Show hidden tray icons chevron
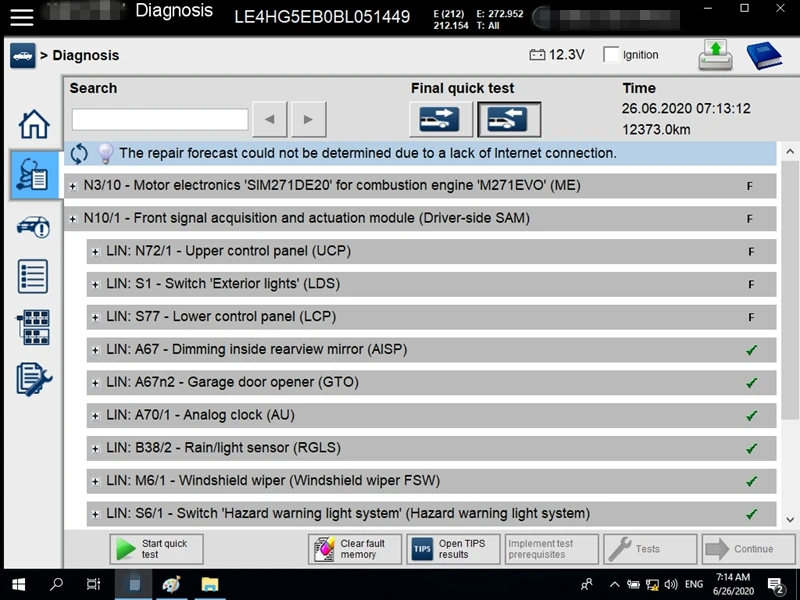Viewport: 800px width, 600px height. 615,585
